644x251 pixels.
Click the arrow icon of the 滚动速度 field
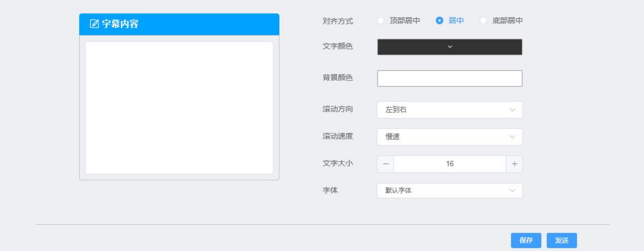pyautogui.click(x=512, y=137)
